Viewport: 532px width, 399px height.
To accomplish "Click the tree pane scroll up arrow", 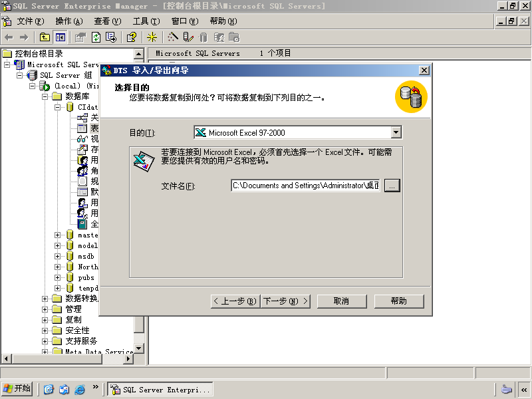I will pyautogui.click(x=139, y=54).
